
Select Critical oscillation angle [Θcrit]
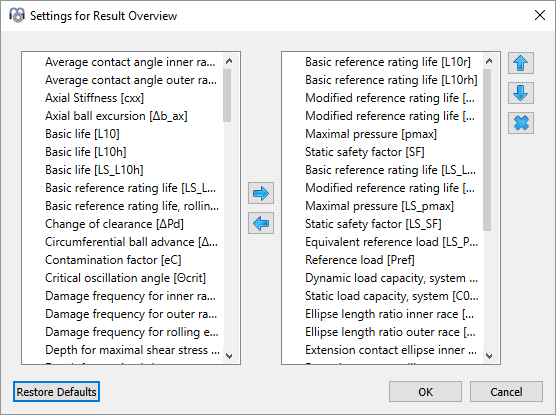125,278
